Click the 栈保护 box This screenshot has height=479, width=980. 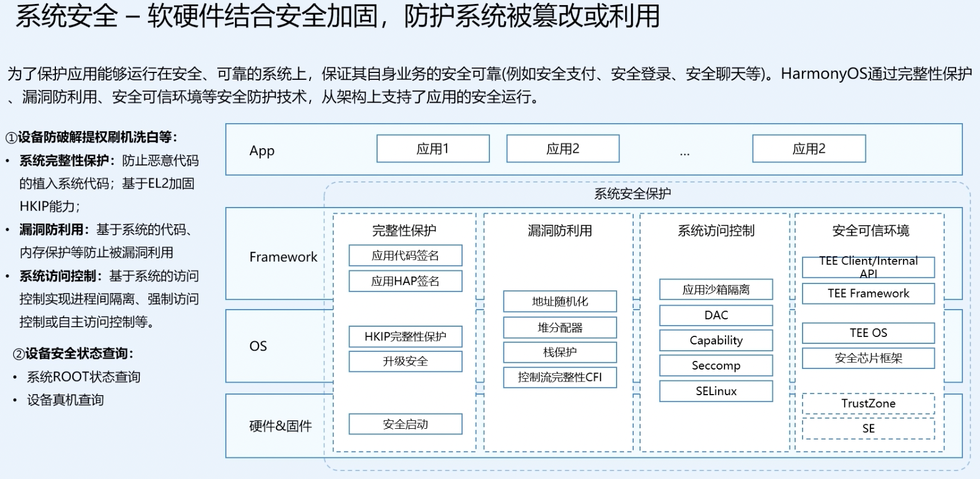click(560, 352)
